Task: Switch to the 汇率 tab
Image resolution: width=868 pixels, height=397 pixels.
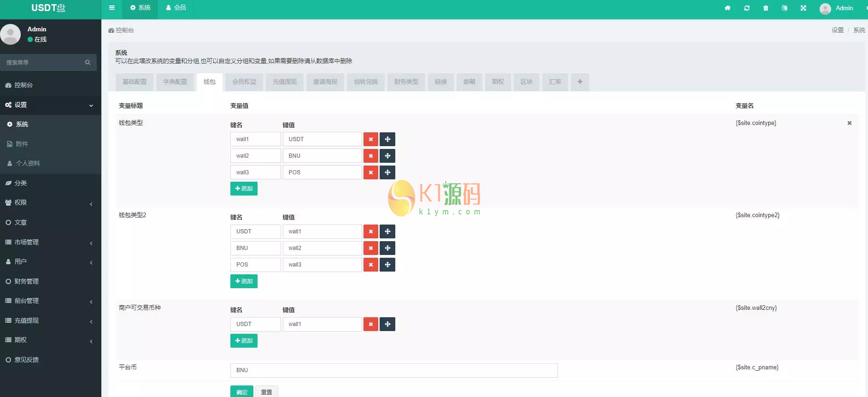Action: pyautogui.click(x=555, y=82)
